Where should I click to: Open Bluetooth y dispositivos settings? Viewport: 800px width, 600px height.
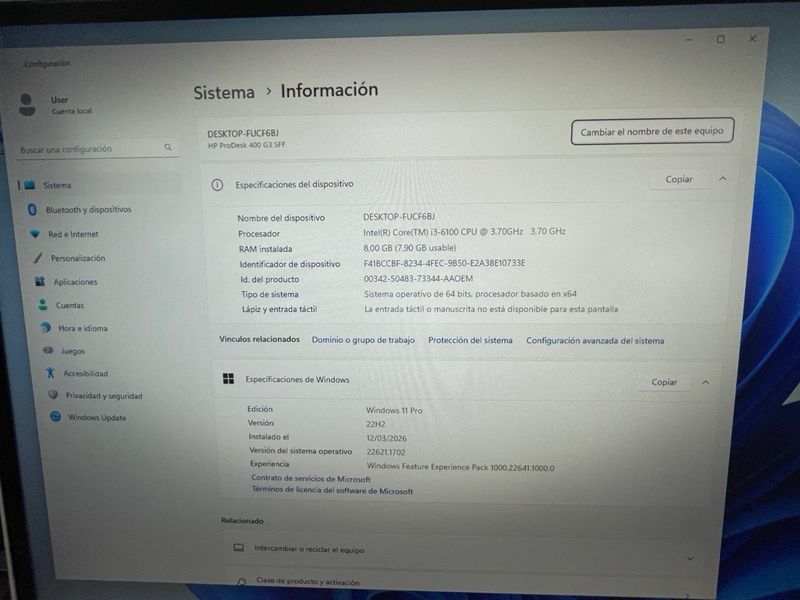(x=88, y=209)
